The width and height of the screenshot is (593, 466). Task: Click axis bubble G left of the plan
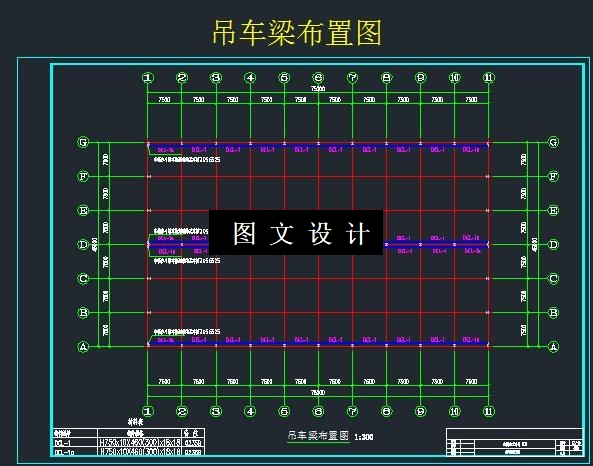click(83, 142)
